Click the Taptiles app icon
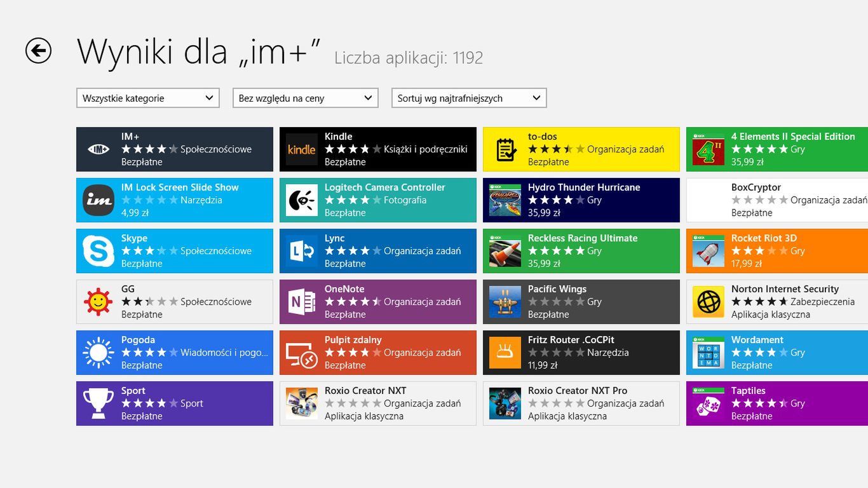The image size is (868, 488). [x=709, y=403]
